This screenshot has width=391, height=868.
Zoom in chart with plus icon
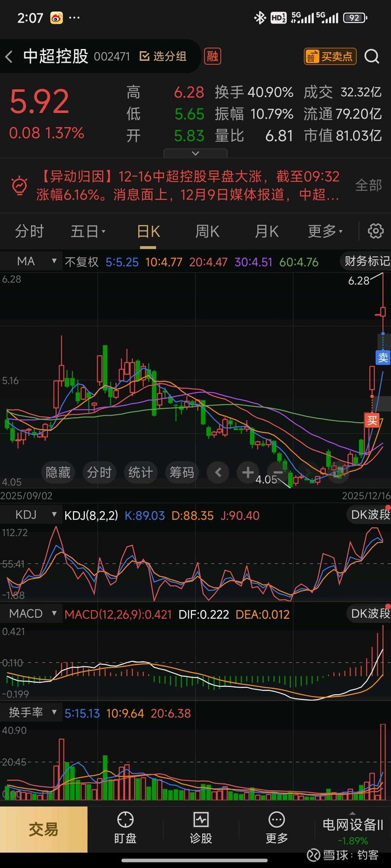click(247, 472)
